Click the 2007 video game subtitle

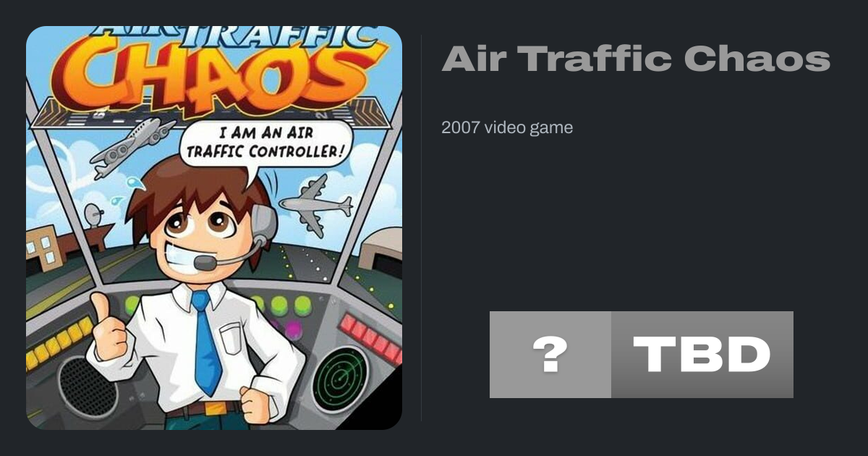[507, 128]
